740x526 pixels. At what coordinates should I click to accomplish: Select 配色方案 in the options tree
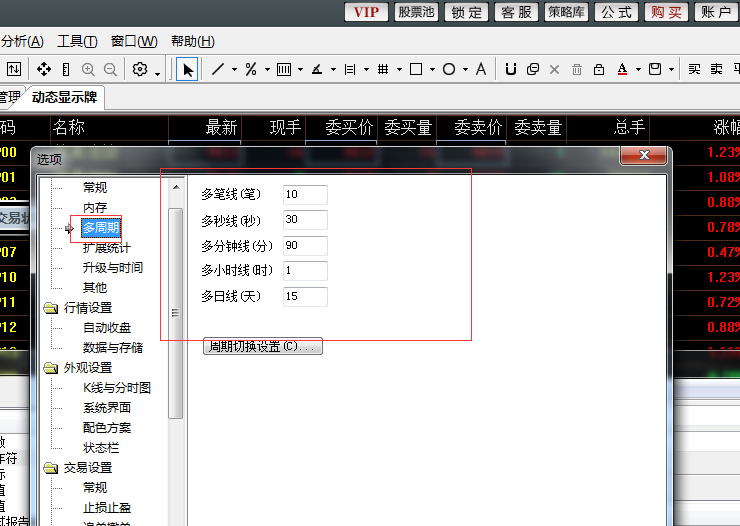click(x=107, y=428)
